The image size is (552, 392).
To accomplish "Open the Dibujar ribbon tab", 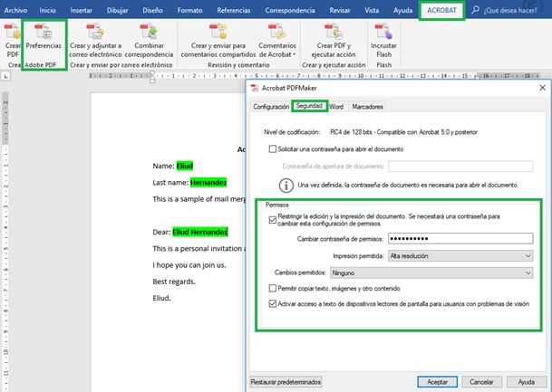I will (117, 10).
